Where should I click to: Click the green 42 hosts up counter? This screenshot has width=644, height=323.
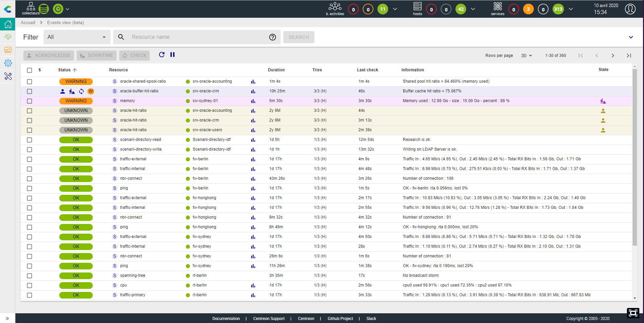pyautogui.click(x=461, y=9)
